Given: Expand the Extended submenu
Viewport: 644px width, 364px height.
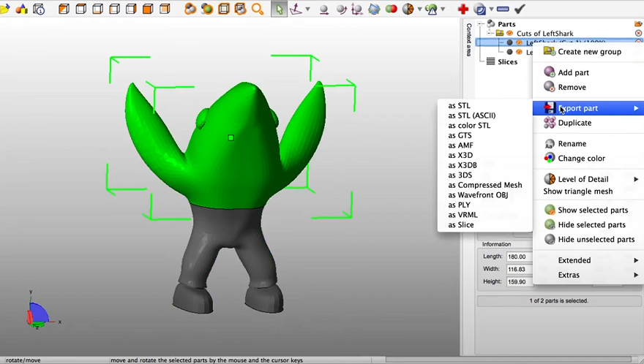Looking at the screenshot, I should (x=588, y=260).
